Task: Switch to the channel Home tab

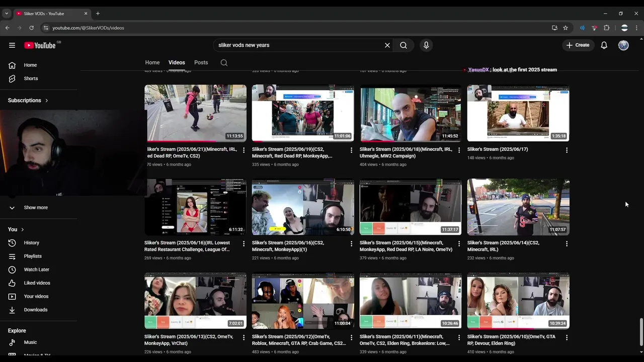Action: click(152, 62)
